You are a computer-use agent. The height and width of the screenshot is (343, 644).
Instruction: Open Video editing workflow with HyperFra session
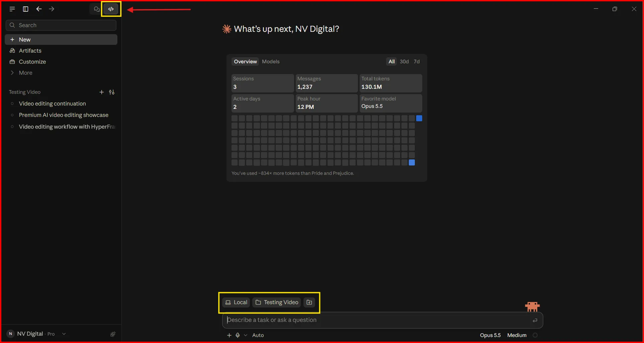[61, 127]
